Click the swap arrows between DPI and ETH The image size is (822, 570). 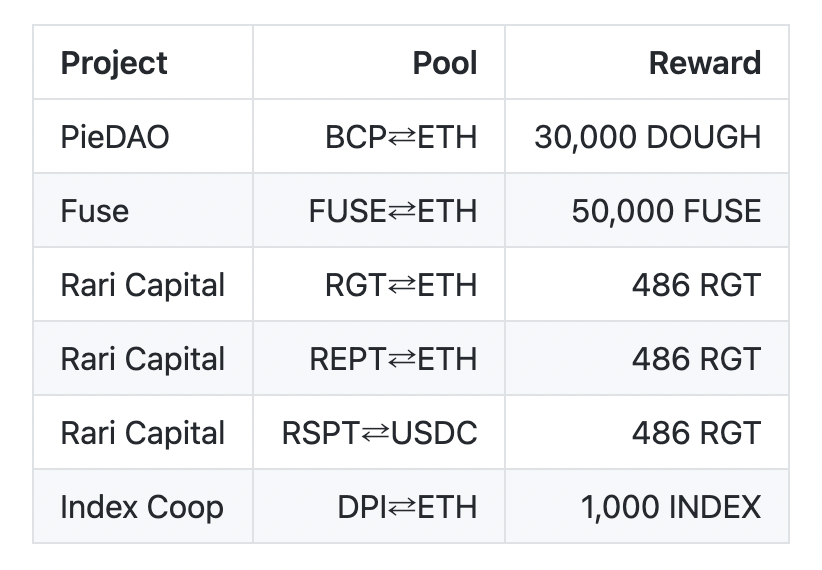pyautogui.click(x=401, y=507)
